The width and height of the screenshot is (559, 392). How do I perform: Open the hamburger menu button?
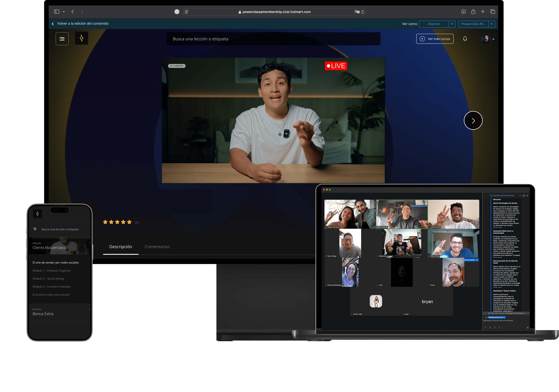tap(62, 39)
